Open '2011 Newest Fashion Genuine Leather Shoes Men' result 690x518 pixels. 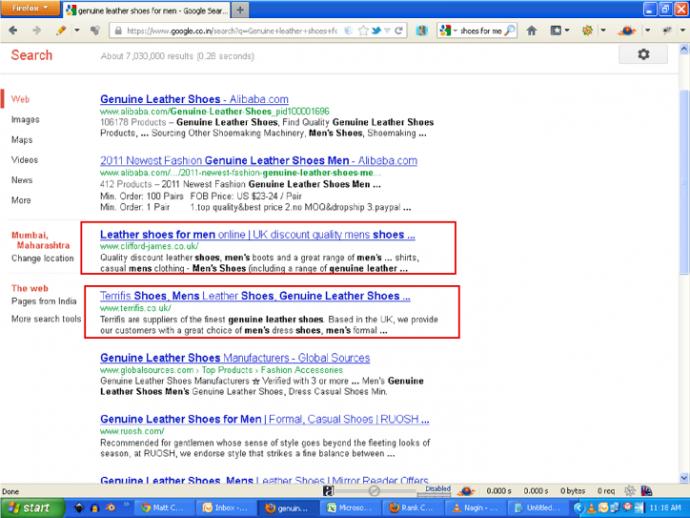[258, 160]
